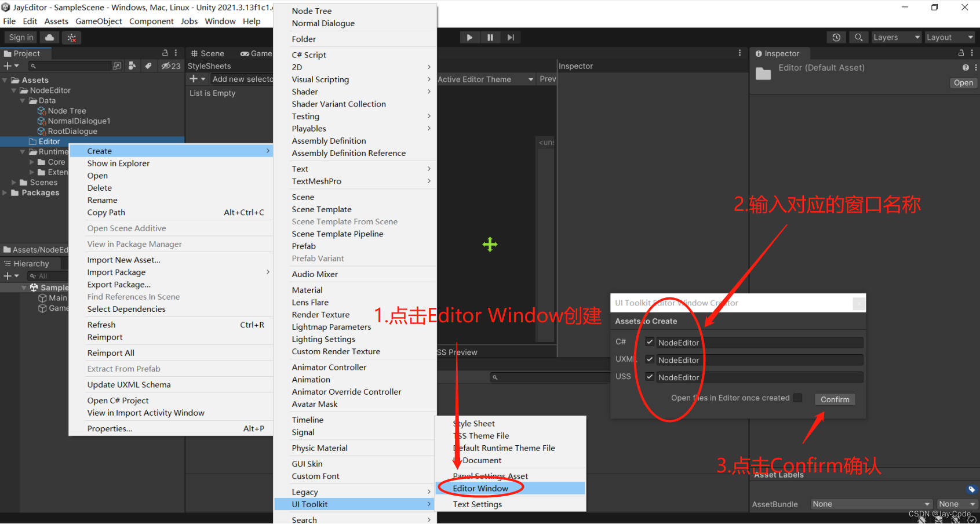Click the Step frame button
980x524 pixels.
[x=511, y=38]
